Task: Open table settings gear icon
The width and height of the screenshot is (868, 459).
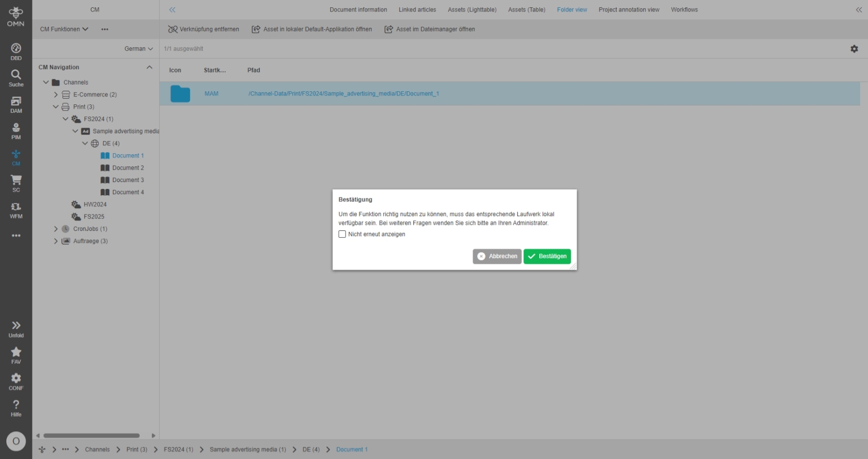Action: click(854, 49)
